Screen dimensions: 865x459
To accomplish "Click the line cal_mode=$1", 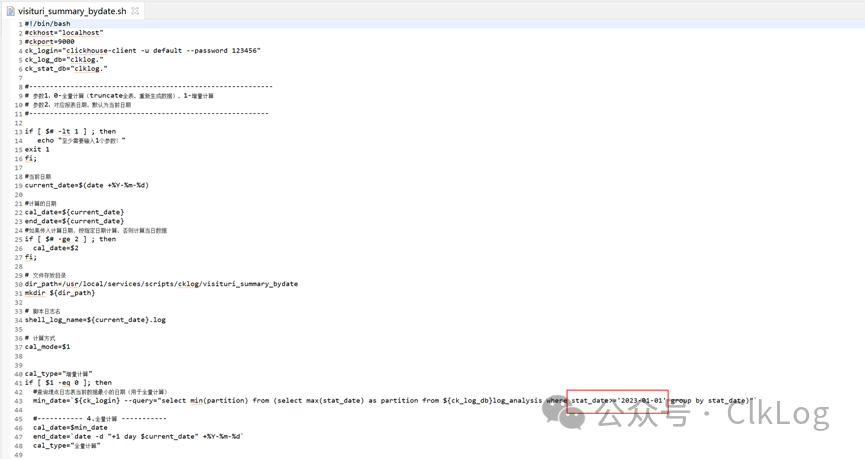I will 47,347.
